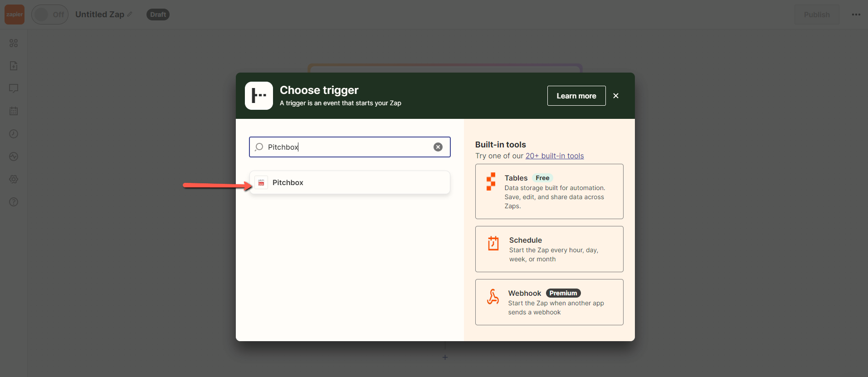Click the Pitchbox app logo icon
Image resolution: width=868 pixels, height=377 pixels.
tap(261, 182)
